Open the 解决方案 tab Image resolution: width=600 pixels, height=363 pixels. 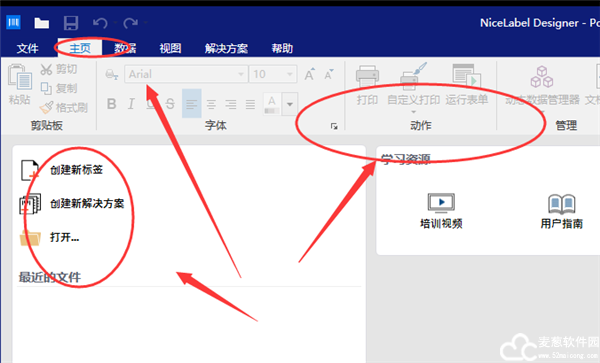coord(226,48)
